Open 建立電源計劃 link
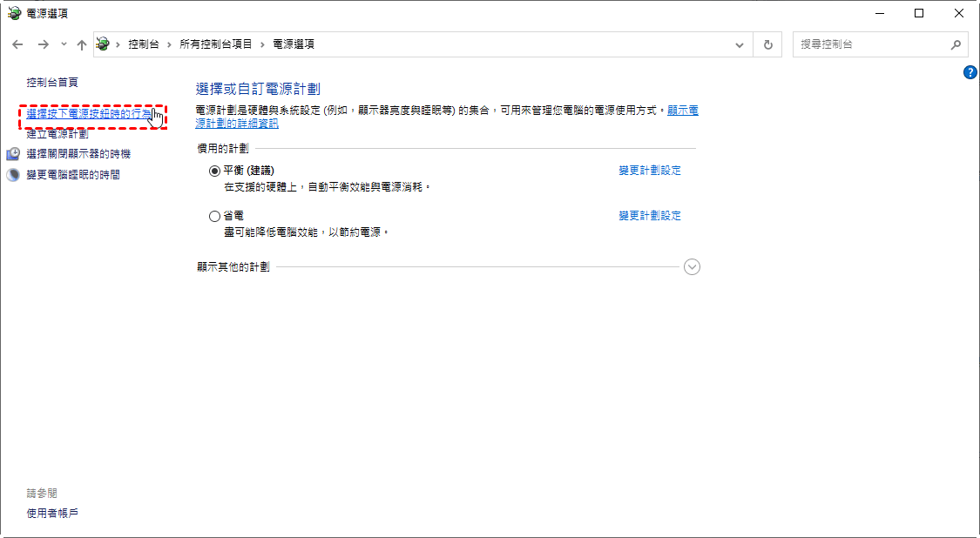The height and width of the screenshot is (538, 980). [x=57, y=134]
